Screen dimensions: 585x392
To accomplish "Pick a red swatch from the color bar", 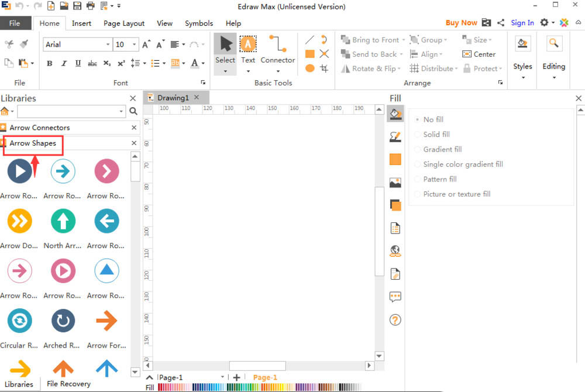I will (160, 387).
